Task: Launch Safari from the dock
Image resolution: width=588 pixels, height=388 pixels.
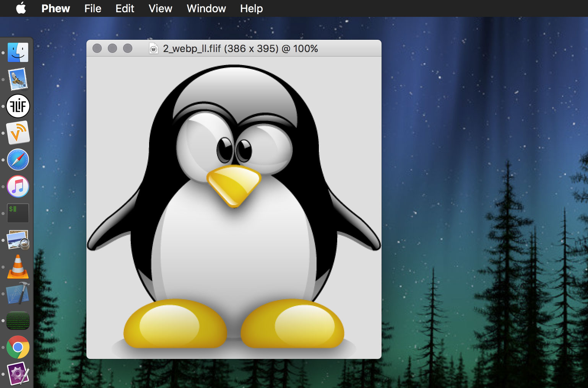Action: click(18, 160)
